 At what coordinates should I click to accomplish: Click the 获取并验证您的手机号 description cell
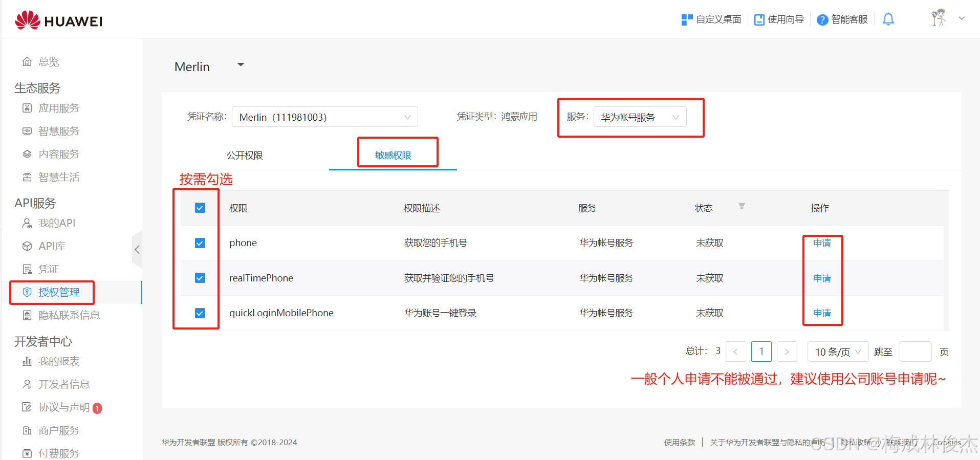(x=449, y=278)
